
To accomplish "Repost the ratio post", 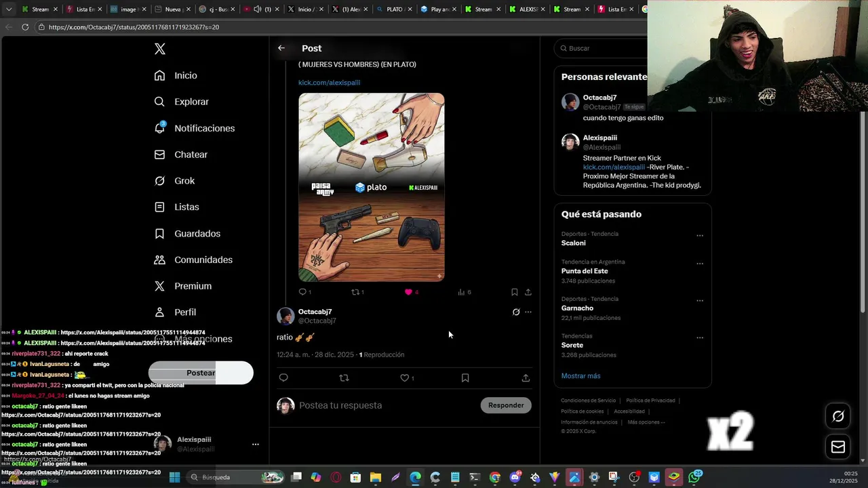I will point(344,378).
